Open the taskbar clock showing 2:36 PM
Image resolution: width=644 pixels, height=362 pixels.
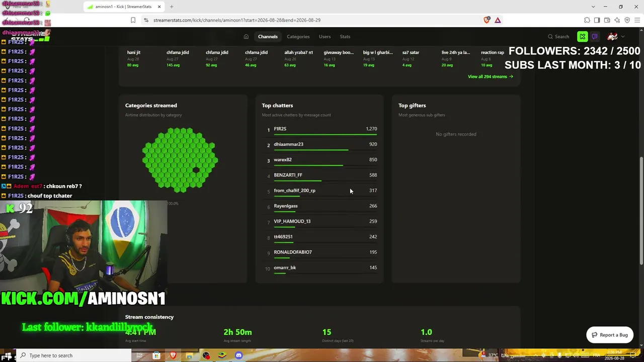[x=614, y=355]
